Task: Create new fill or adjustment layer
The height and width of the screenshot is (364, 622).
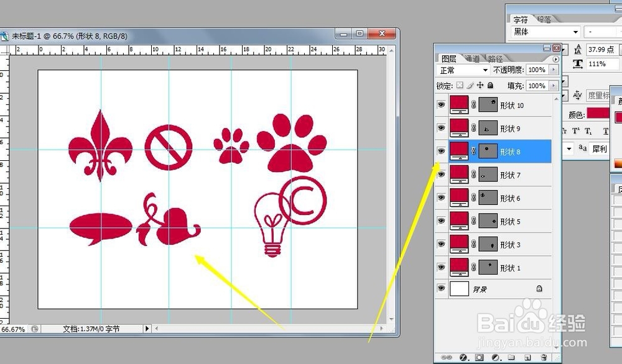Action: tap(496, 357)
